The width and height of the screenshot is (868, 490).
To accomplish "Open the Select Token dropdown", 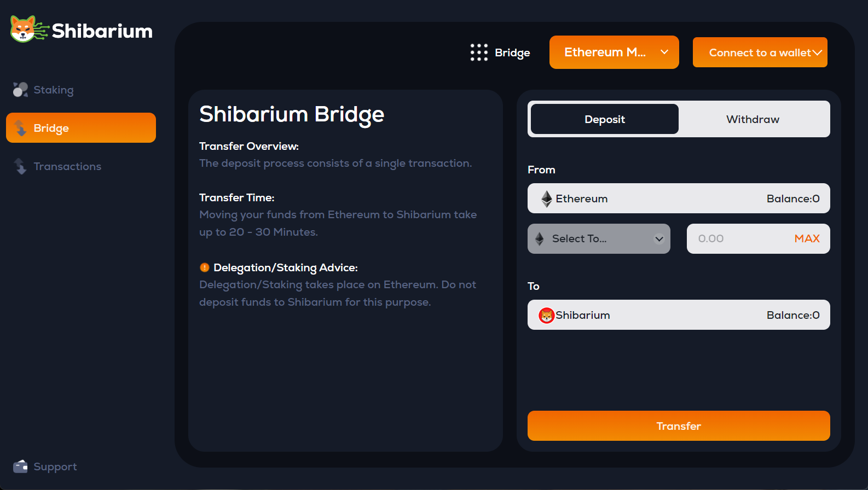I will 599,238.
